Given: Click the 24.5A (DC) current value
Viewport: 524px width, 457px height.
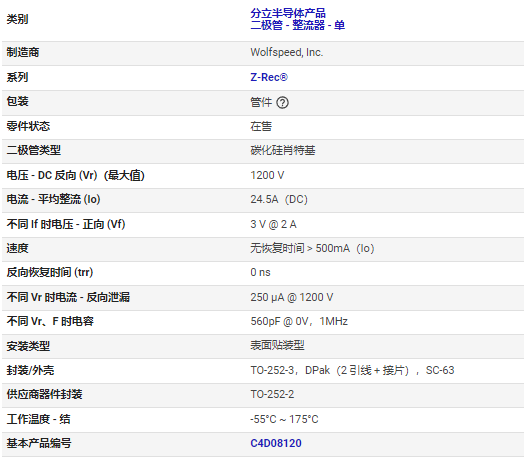Looking at the screenshot, I should coord(279,199).
